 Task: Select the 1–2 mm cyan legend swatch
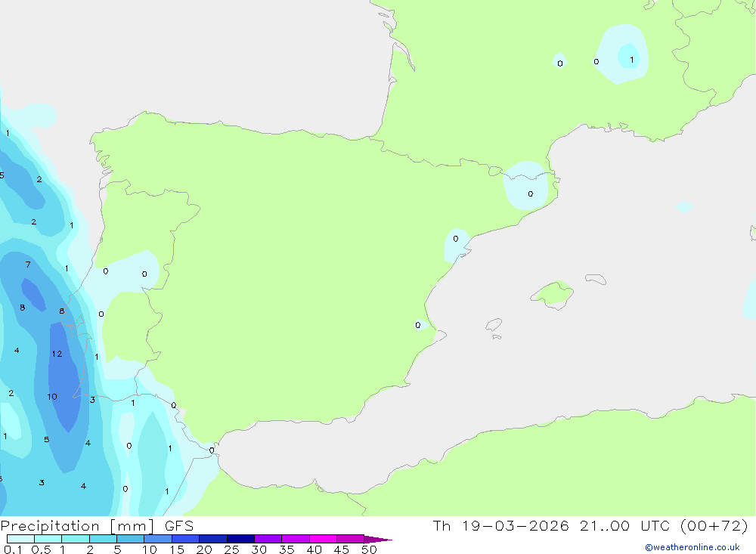click(76, 539)
